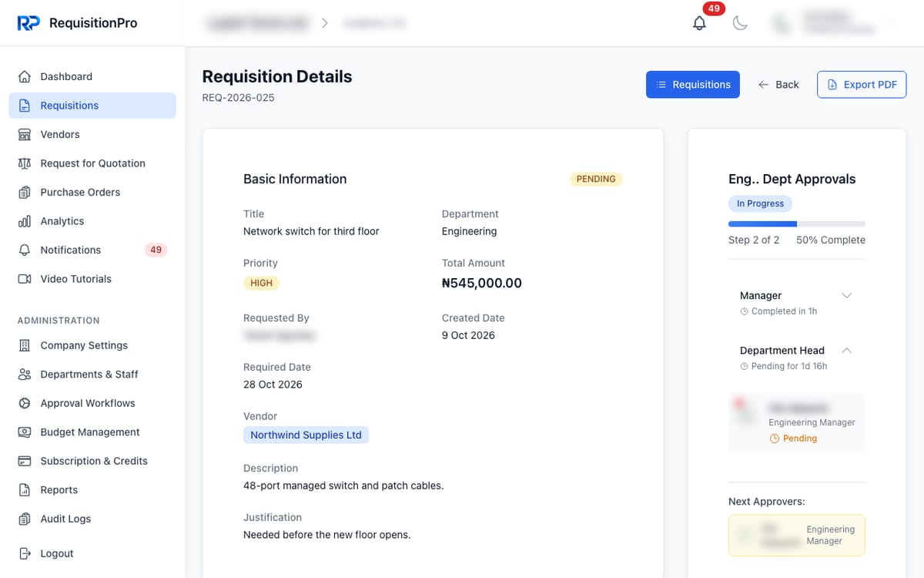Go Back to previous page
Image resolution: width=924 pixels, height=578 pixels.
(778, 85)
